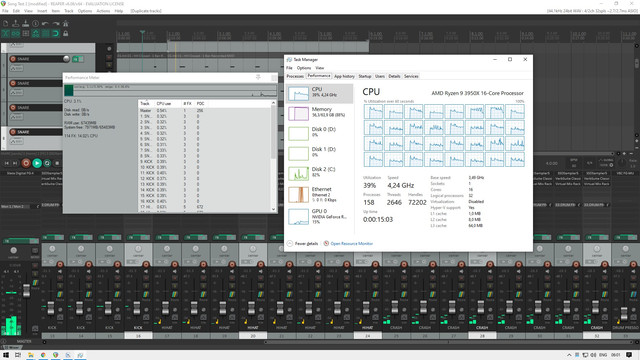
Task: Click the master track volume fader
Action: click(26, 290)
